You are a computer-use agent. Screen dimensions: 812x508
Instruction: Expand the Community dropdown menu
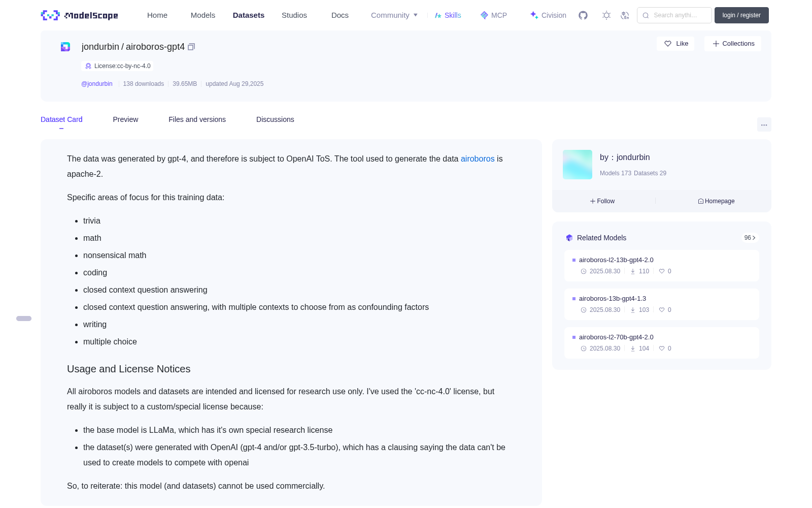tap(394, 15)
